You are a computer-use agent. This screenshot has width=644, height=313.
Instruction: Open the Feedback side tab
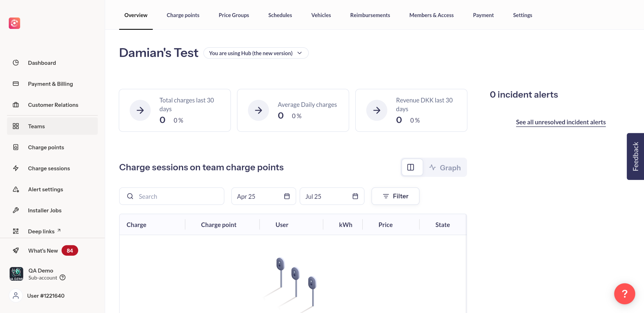(x=635, y=156)
